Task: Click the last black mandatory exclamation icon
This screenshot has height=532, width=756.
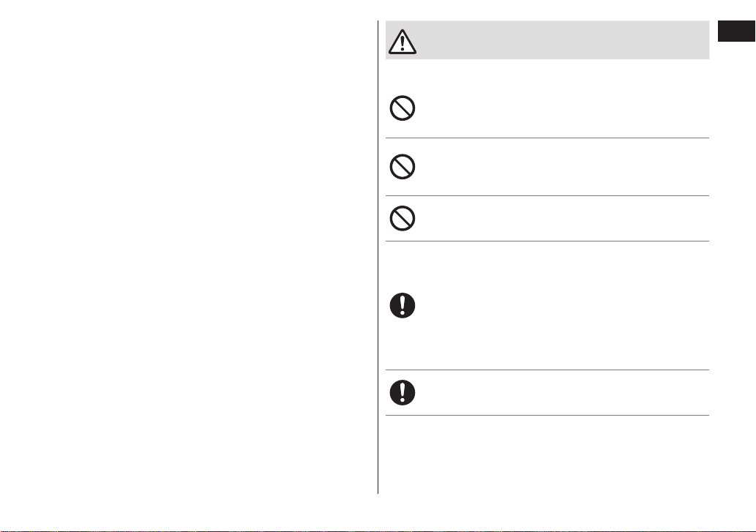Action: point(402,392)
